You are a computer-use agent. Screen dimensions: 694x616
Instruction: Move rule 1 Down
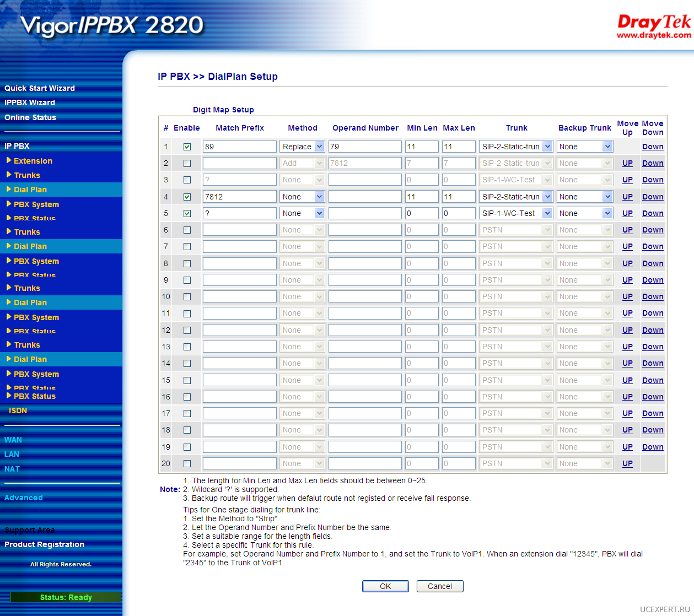(x=653, y=147)
